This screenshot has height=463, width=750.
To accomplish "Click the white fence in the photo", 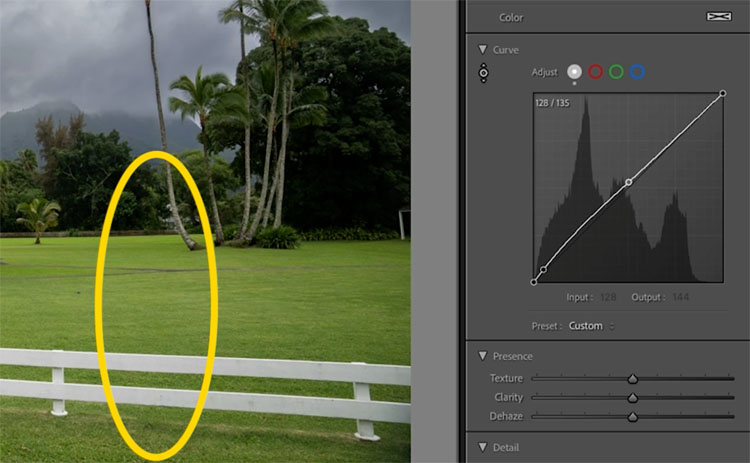I will (300, 367).
